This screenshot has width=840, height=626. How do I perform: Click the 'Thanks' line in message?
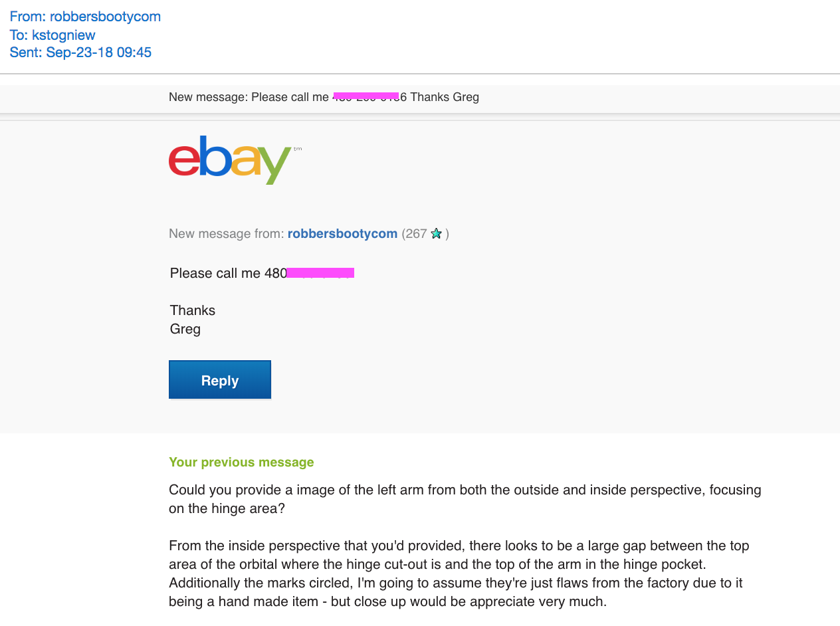pos(193,310)
